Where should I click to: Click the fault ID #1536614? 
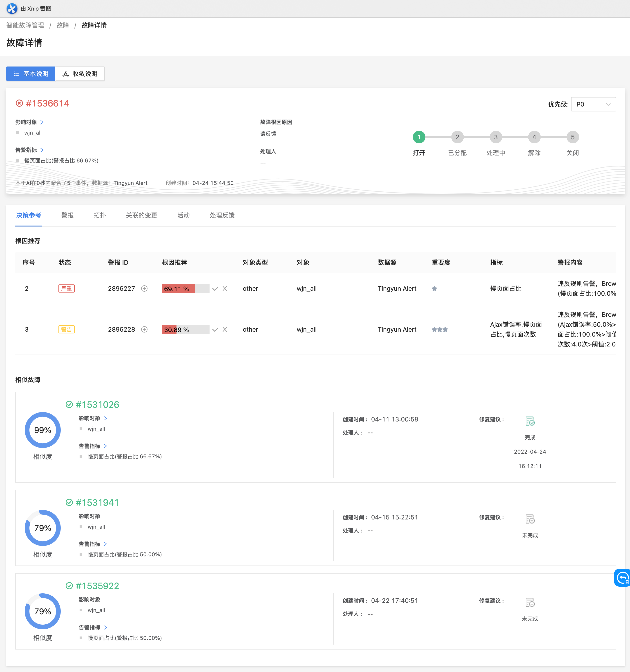click(47, 103)
